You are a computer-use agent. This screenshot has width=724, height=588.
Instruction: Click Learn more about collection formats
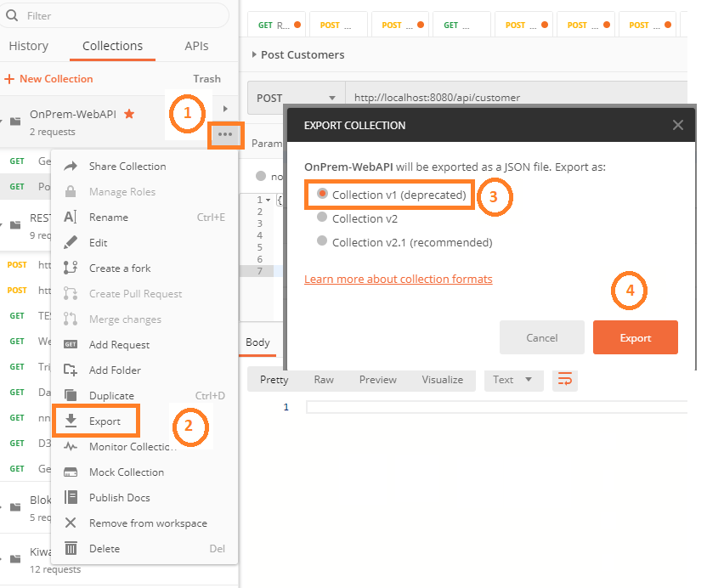pyautogui.click(x=398, y=278)
